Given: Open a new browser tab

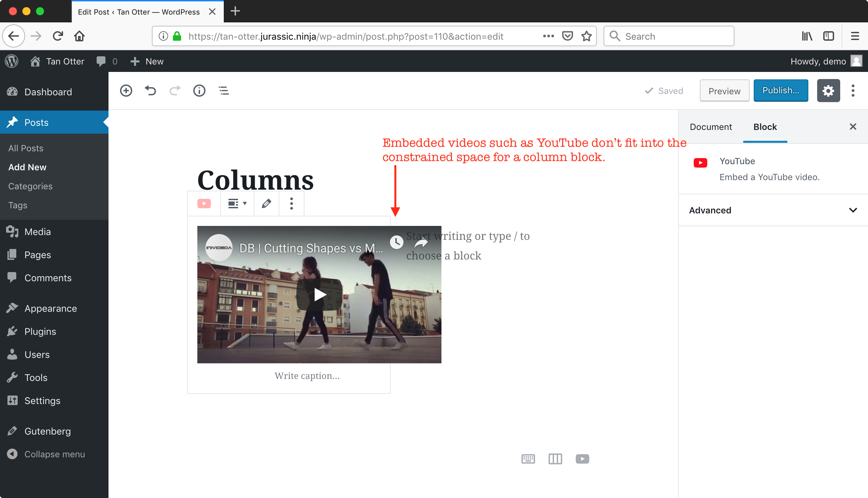Looking at the screenshot, I should (235, 11).
